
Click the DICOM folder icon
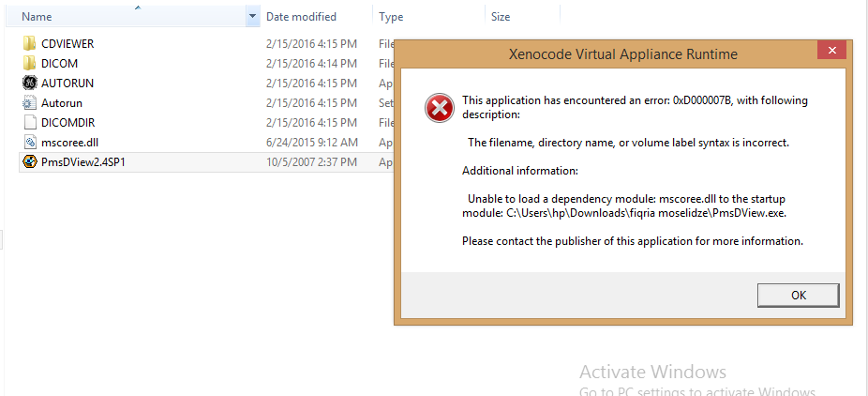coord(29,63)
